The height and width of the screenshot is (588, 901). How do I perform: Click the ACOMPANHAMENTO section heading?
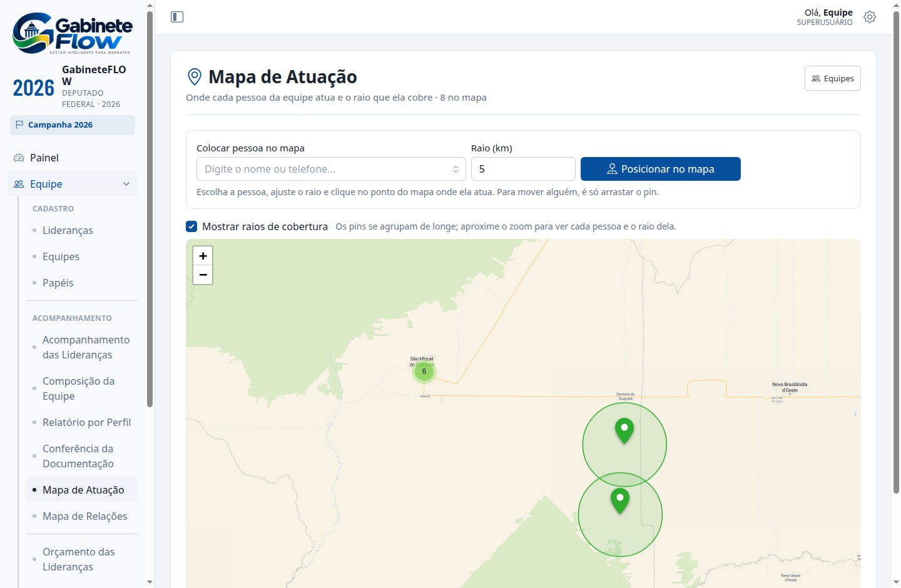[x=72, y=318]
